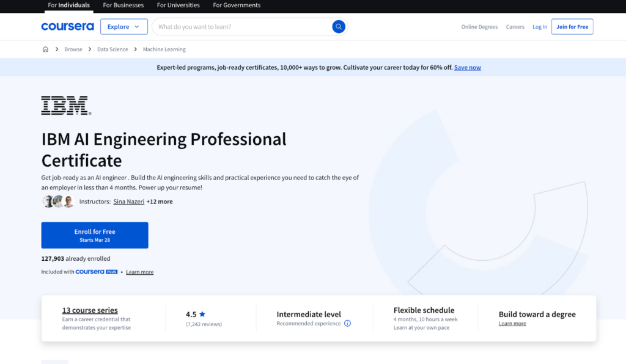Open Learn more under Build toward a degree
The width and height of the screenshot is (626, 364).
(512, 323)
